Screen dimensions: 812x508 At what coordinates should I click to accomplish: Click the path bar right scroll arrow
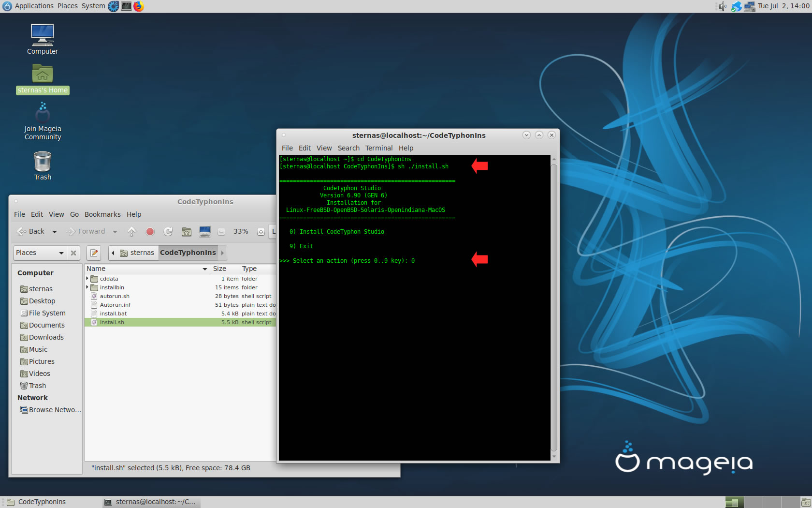tap(222, 253)
